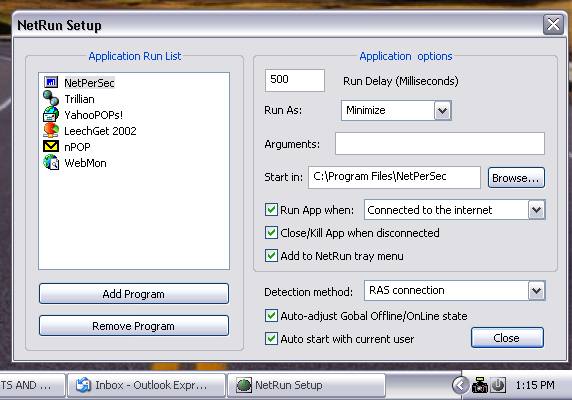This screenshot has width=572, height=400.
Task: Select the WebMon globe icon
Action: click(x=51, y=162)
